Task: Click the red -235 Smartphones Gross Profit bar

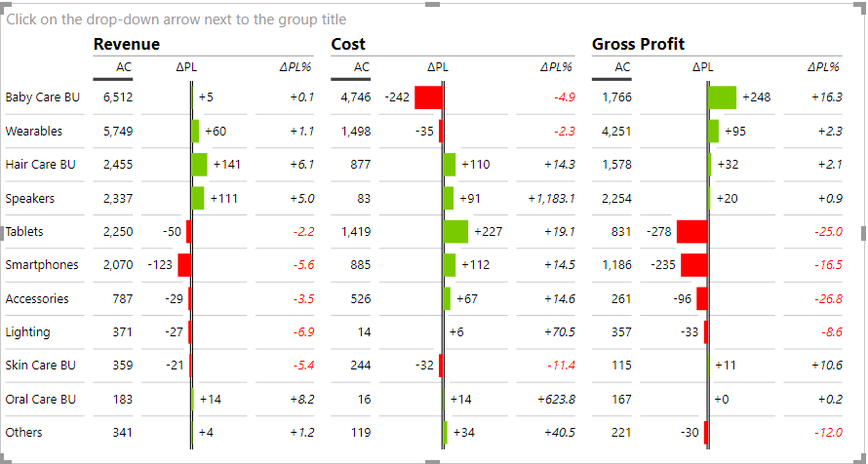Action: 694,265
